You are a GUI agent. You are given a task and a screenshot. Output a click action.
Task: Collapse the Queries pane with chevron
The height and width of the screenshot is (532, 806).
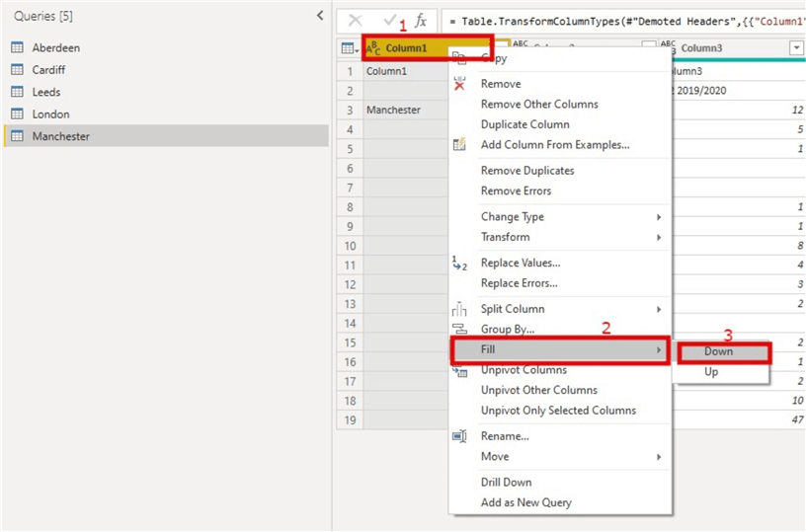[319, 16]
